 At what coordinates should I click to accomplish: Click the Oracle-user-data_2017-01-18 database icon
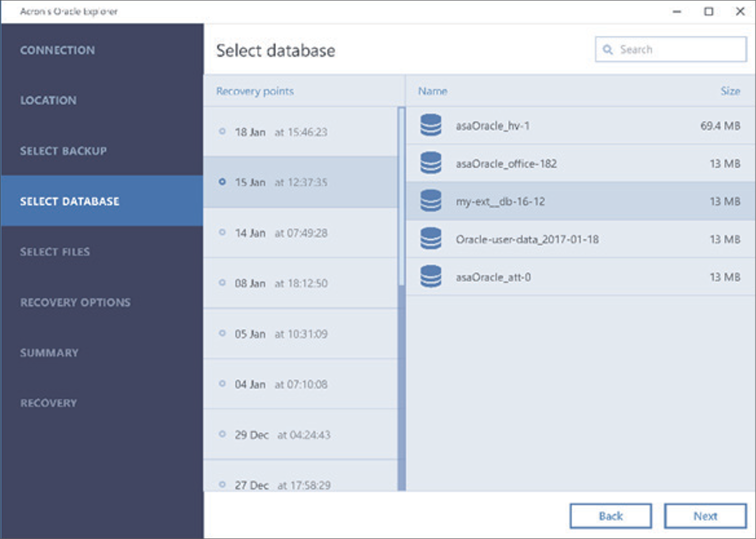pyautogui.click(x=431, y=239)
